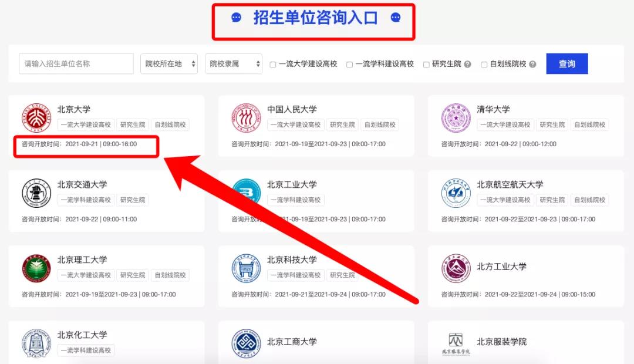Check the 一流学科建设高校 checkbox

349,65
